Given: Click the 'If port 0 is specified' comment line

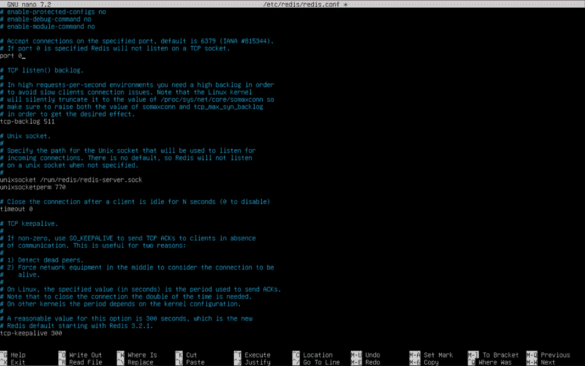Looking at the screenshot, I should pos(115,48).
